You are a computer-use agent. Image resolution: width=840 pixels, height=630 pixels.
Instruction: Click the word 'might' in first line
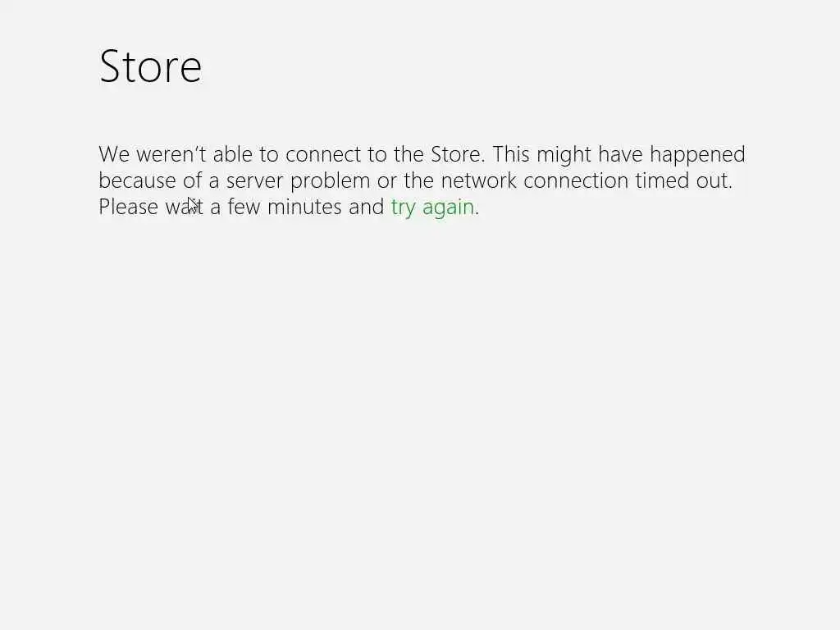(564, 156)
